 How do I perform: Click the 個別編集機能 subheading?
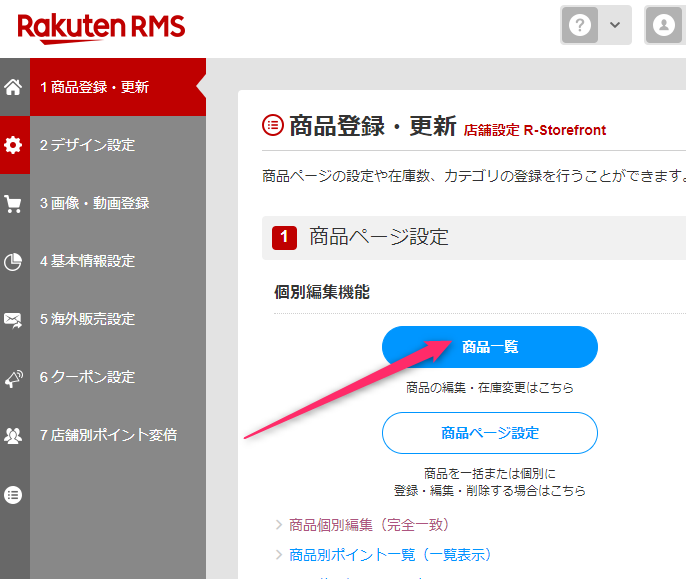coord(322,292)
